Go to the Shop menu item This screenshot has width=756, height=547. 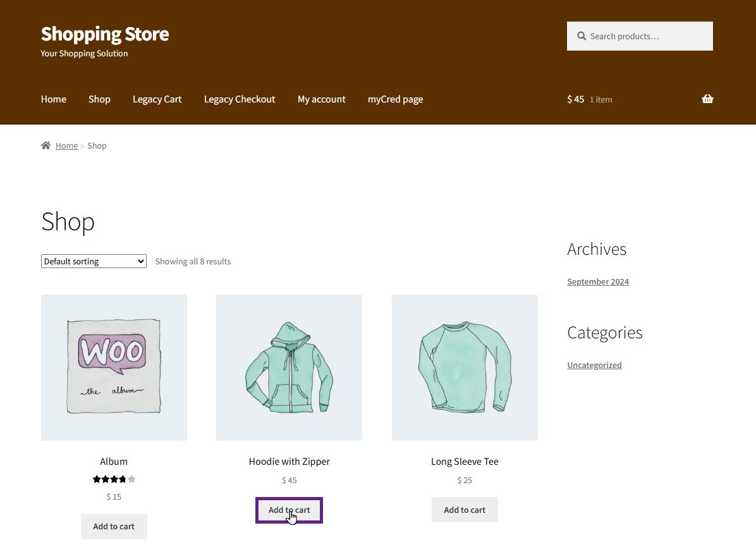99,99
